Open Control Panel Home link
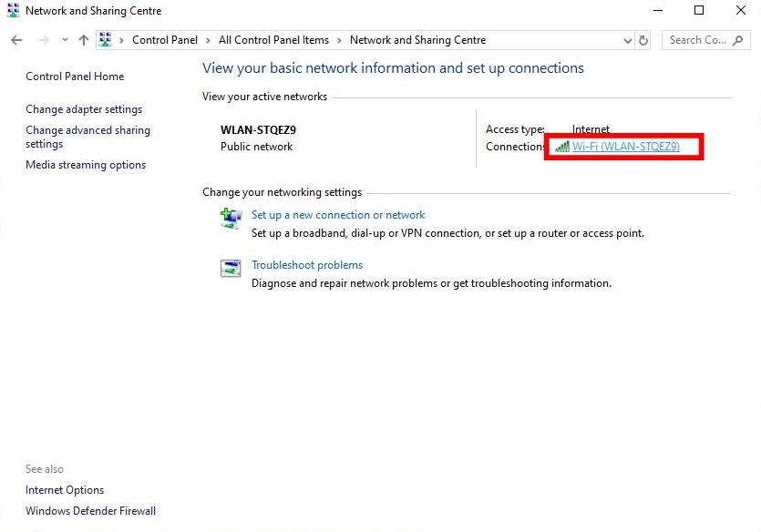Viewport: 761px width, 532px height. point(75,77)
